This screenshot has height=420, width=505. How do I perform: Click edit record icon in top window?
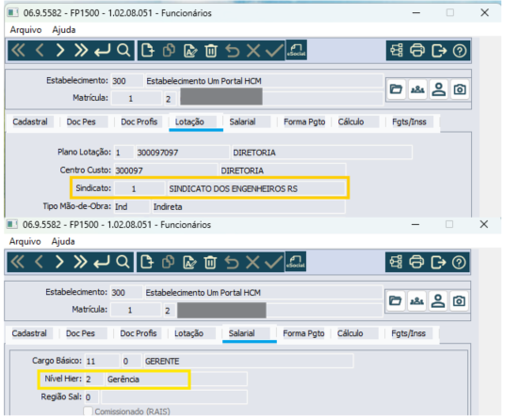pyautogui.click(x=190, y=51)
